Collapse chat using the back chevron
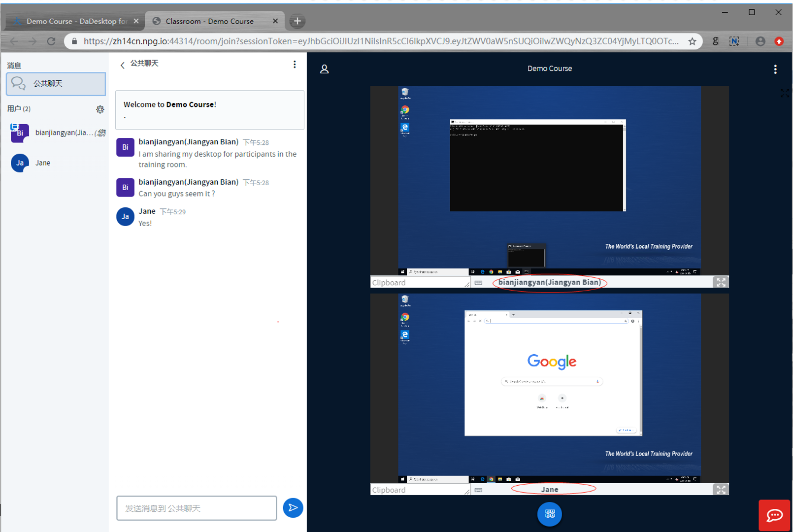Screen dimensions: 793x532 pos(123,65)
